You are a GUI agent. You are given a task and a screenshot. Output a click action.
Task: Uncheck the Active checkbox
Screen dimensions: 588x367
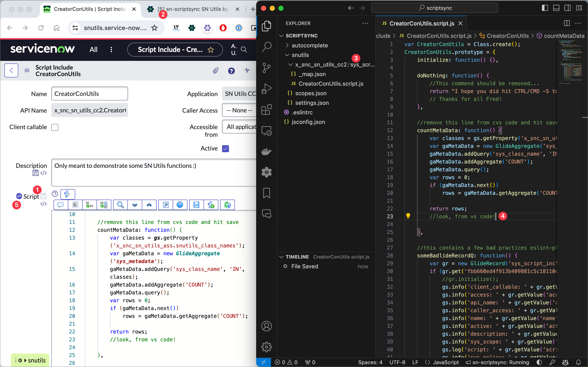(x=226, y=148)
